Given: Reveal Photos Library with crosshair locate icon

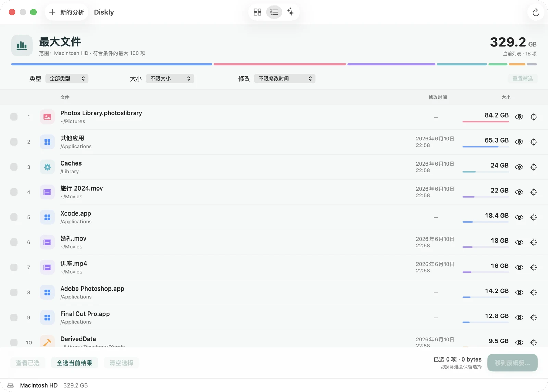Looking at the screenshot, I should [x=534, y=117].
